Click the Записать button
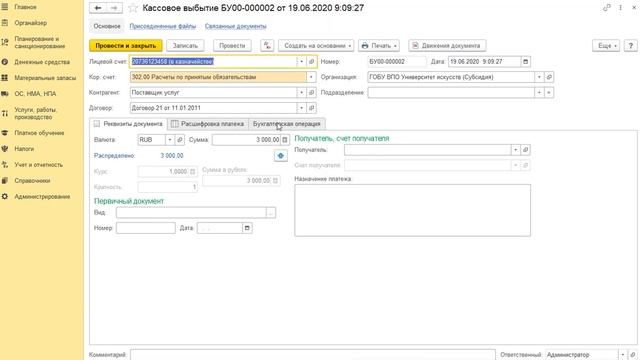The height and width of the screenshot is (360, 640). [185, 45]
